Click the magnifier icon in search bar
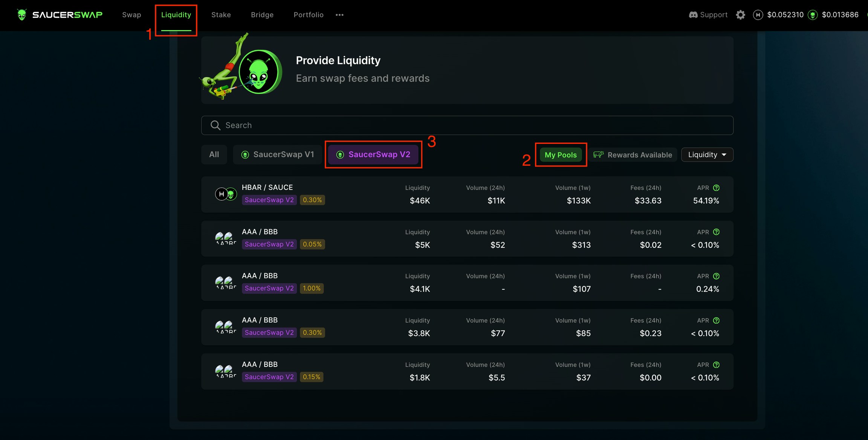The image size is (868, 440). (215, 125)
